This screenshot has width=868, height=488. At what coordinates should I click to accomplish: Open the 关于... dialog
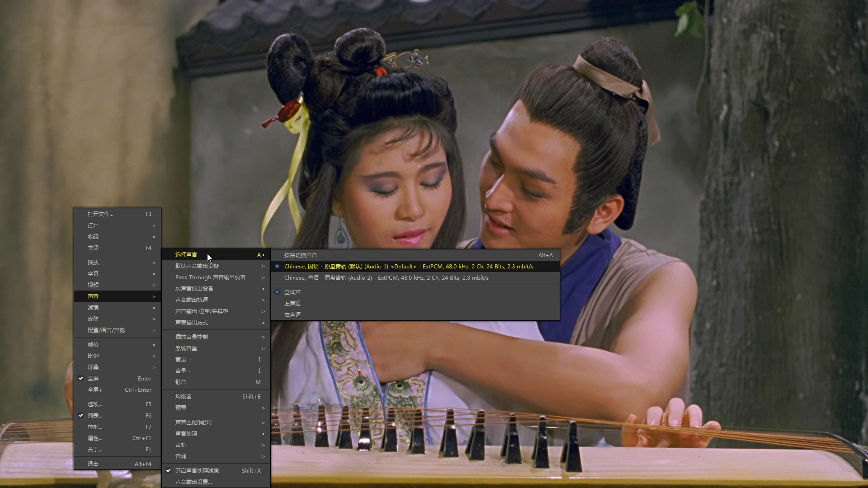click(x=118, y=450)
